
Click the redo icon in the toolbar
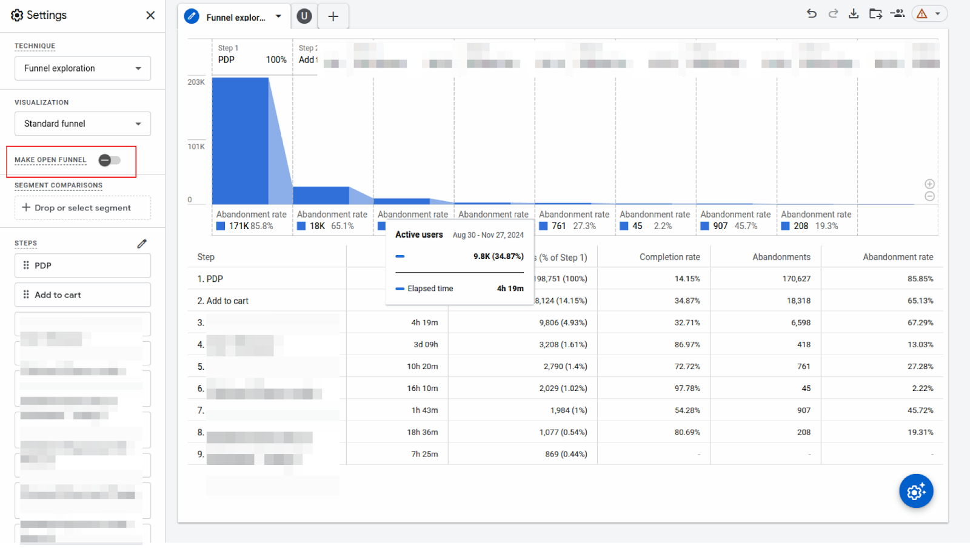833,13
